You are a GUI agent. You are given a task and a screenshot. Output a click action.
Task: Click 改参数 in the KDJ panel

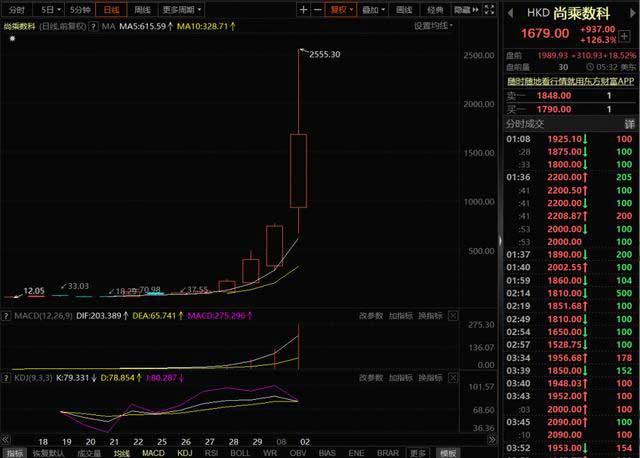point(371,378)
